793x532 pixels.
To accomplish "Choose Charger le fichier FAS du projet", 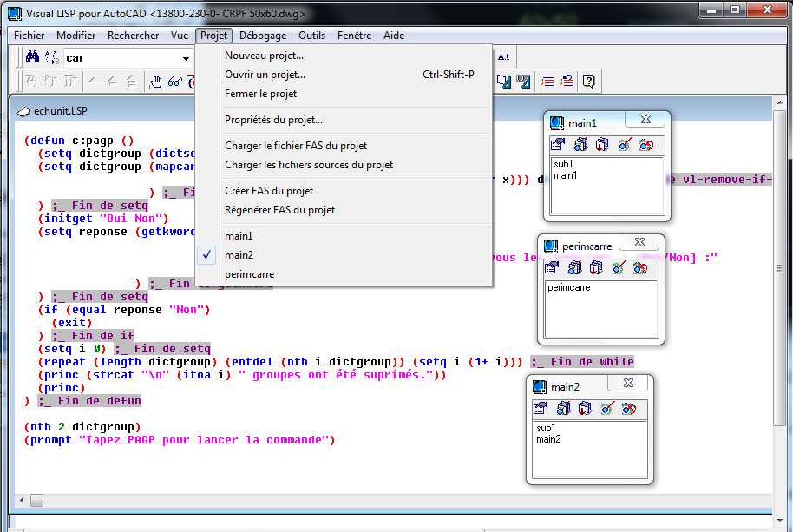I will pyautogui.click(x=344, y=146).
